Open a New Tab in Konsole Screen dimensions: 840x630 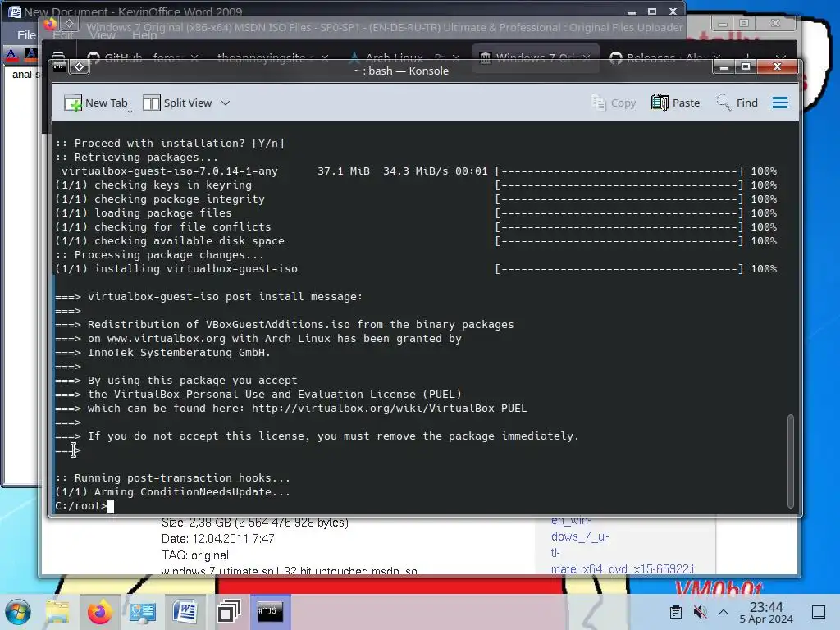click(x=95, y=103)
